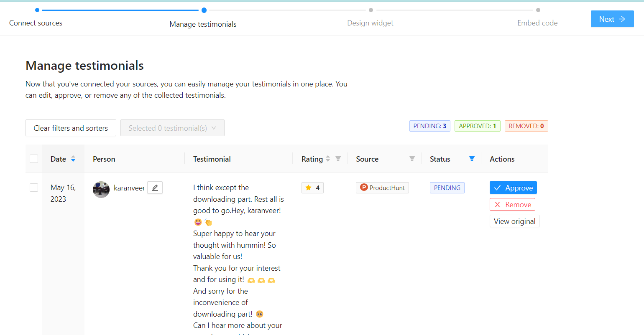Click the star rating 4 badge
Image resolution: width=644 pixels, height=335 pixels.
pyautogui.click(x=312, y=188)
